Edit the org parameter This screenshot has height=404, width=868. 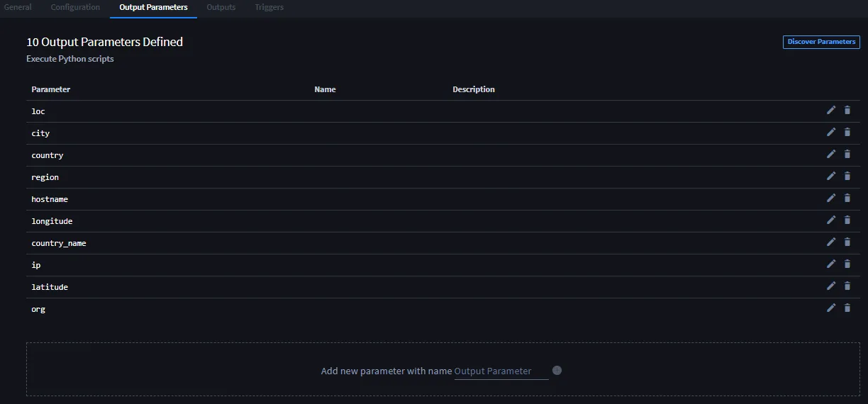[831, 308]
